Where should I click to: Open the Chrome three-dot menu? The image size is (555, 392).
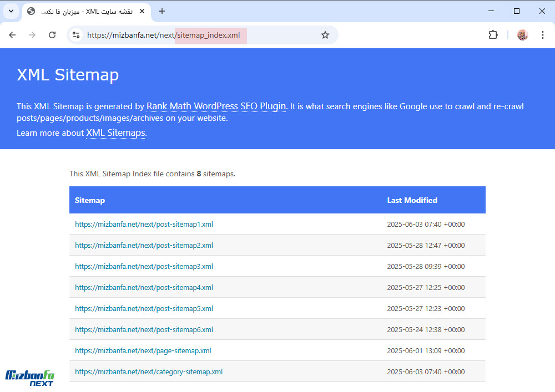(543, 35)
